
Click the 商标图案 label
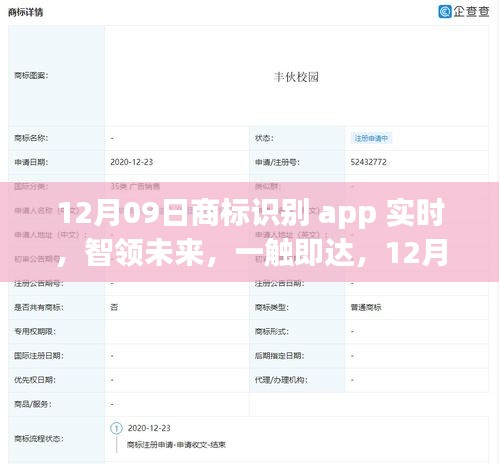(x=31, y=76)
